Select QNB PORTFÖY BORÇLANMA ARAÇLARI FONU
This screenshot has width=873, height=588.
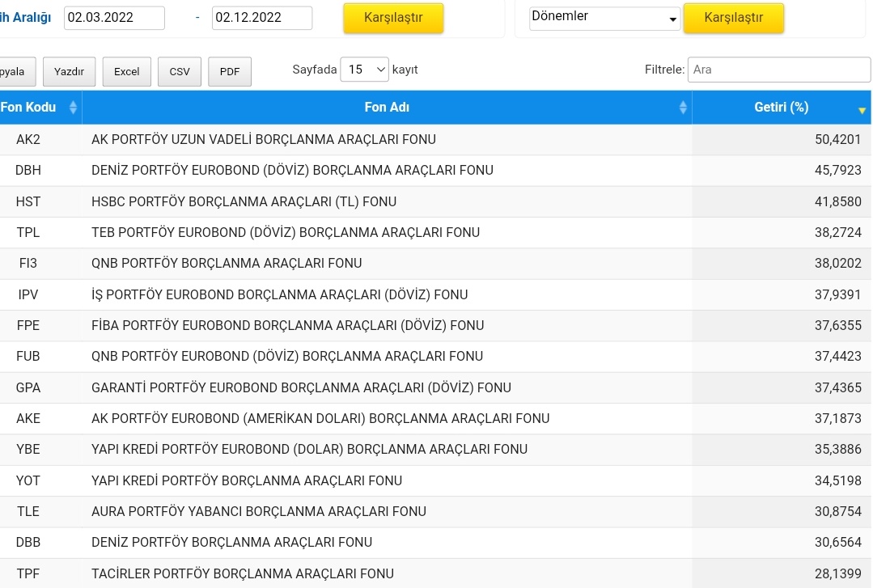click(227, 264)
